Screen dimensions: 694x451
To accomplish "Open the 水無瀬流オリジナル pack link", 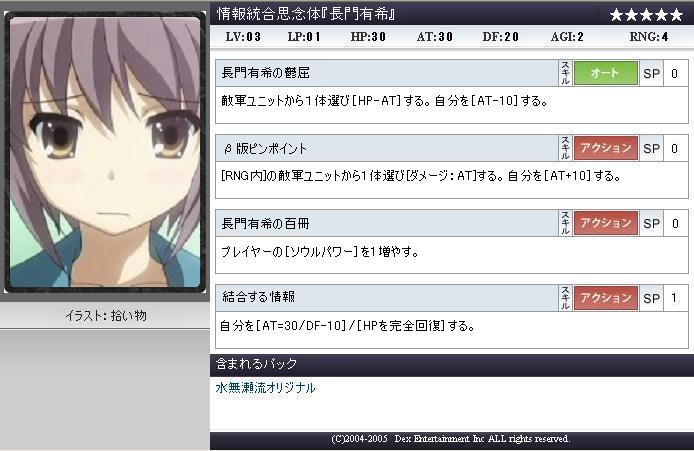I will 265,388.
